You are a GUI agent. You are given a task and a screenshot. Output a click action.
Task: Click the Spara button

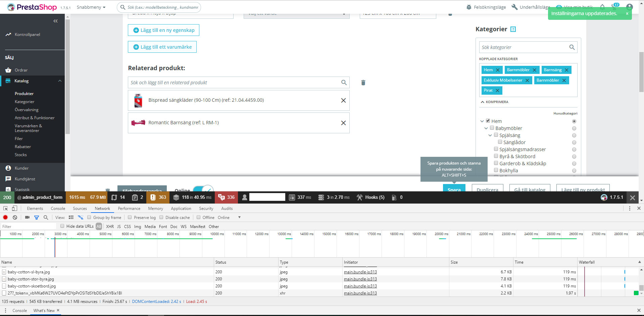[x=454, y=188]
